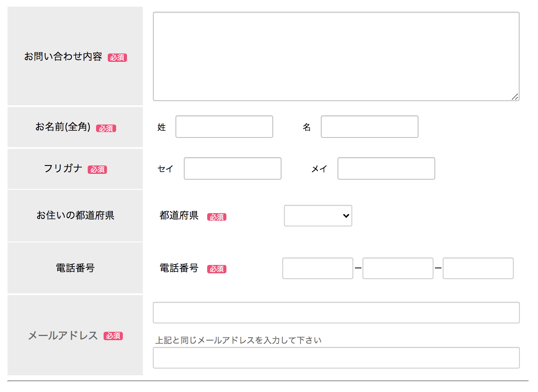The image size is (538, 392).
Task: Click the 必須 badge beside 都道府県
Action: [217, 217]
